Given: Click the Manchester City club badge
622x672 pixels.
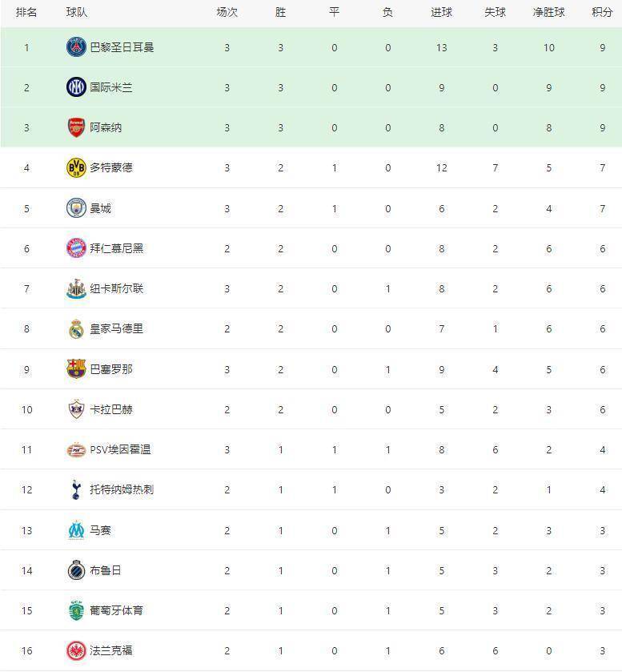Looking at the screenshot, I should tap(76, 208).
